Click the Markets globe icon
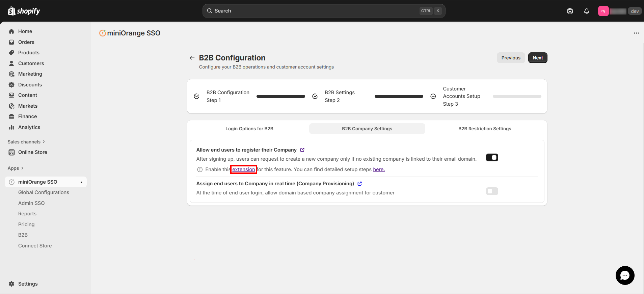 pos(11,106)
